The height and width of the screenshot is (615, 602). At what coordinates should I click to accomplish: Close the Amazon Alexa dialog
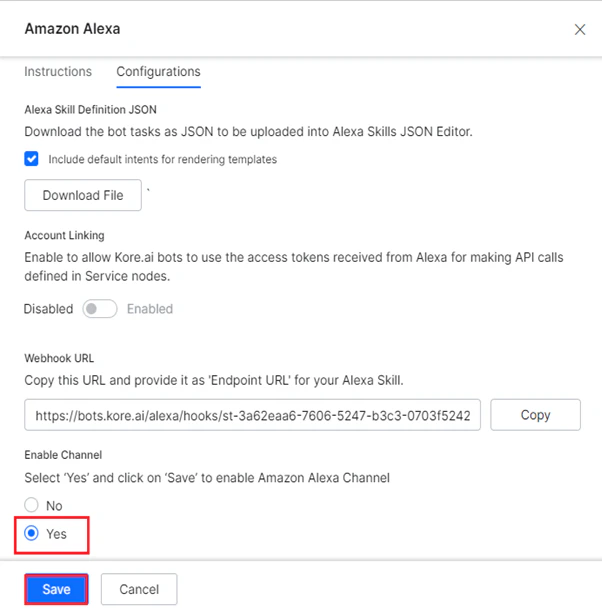[x=580, y=29]
